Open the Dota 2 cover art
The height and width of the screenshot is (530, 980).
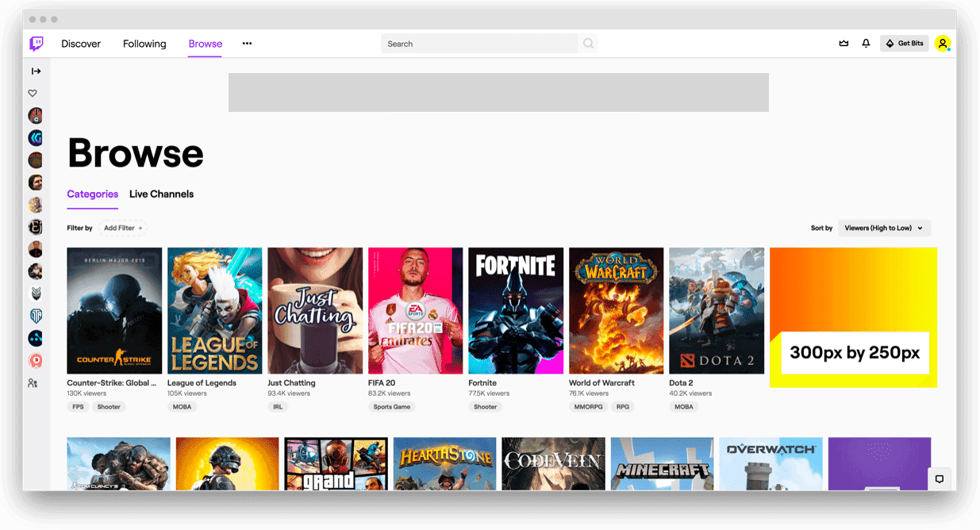717,311
